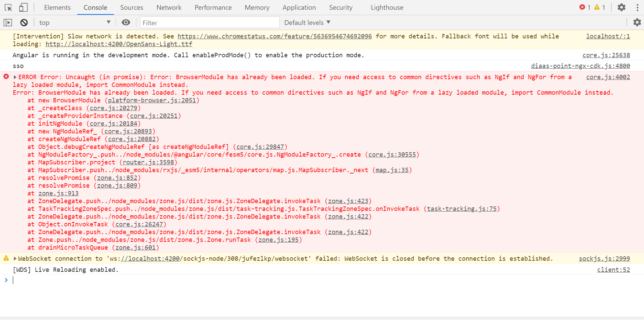Open the core.js:4002 source link
The width and height of the screenshot is (644, 320).
608,77
